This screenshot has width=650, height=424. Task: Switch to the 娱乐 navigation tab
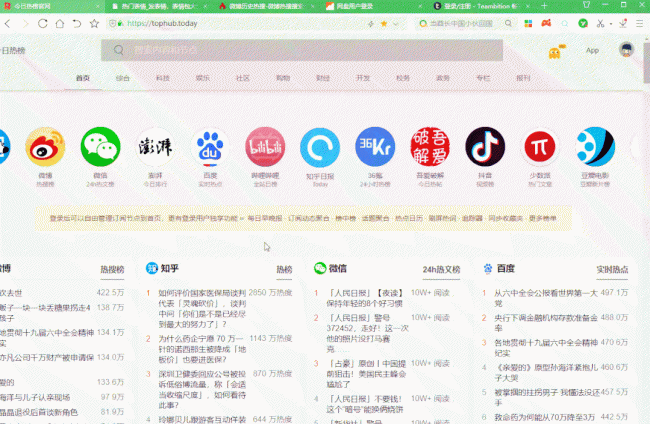click(202, 78)
